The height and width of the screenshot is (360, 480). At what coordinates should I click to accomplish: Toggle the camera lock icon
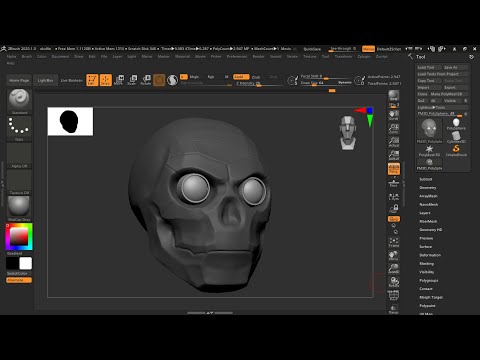394,209
